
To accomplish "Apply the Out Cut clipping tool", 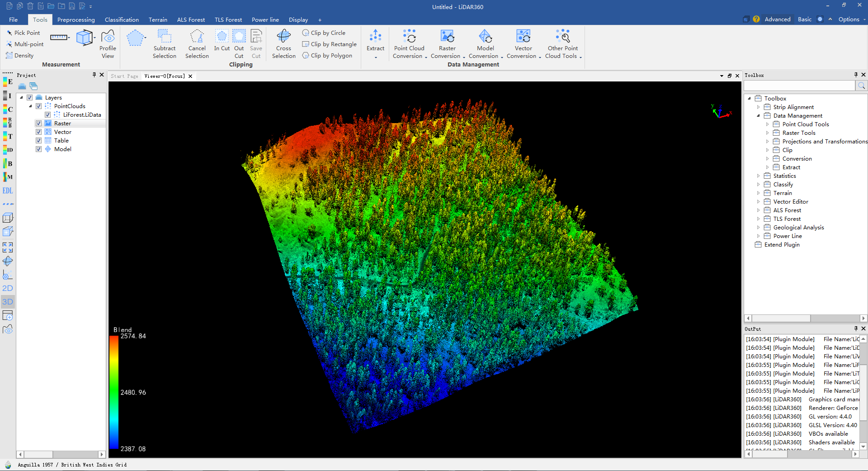I will (239, 44).
